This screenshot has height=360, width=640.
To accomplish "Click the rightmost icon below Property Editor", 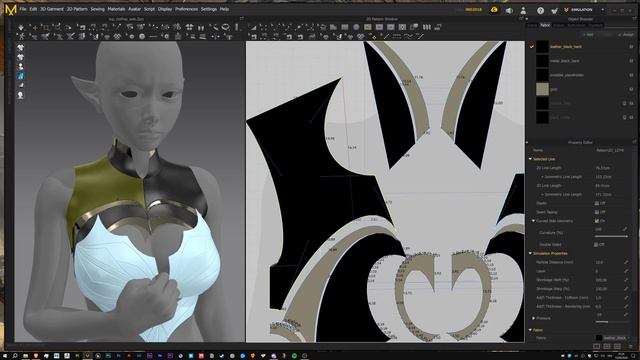I will pyautogui.click(x=631, y=347).
